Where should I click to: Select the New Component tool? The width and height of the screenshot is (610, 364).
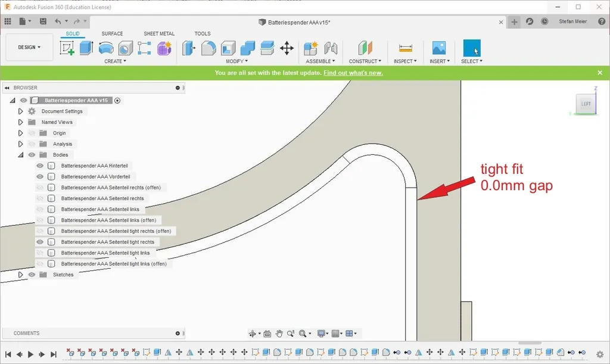point(311,48)
